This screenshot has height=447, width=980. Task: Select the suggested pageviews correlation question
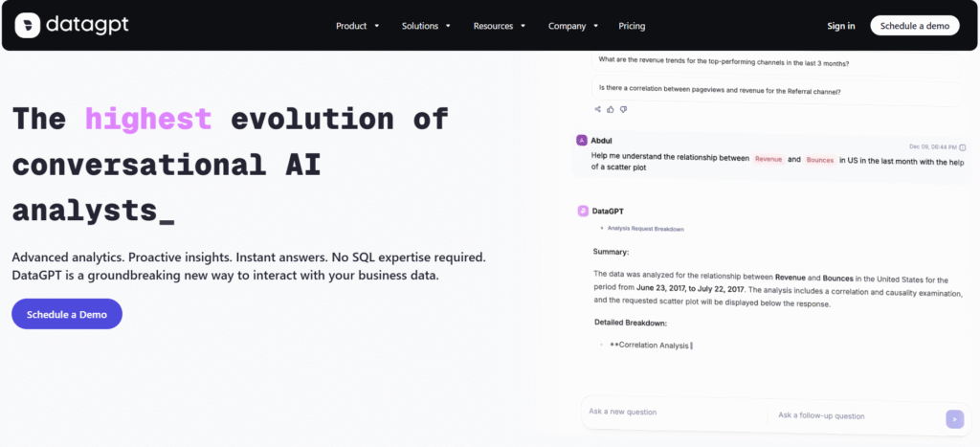tap(720, 91)
